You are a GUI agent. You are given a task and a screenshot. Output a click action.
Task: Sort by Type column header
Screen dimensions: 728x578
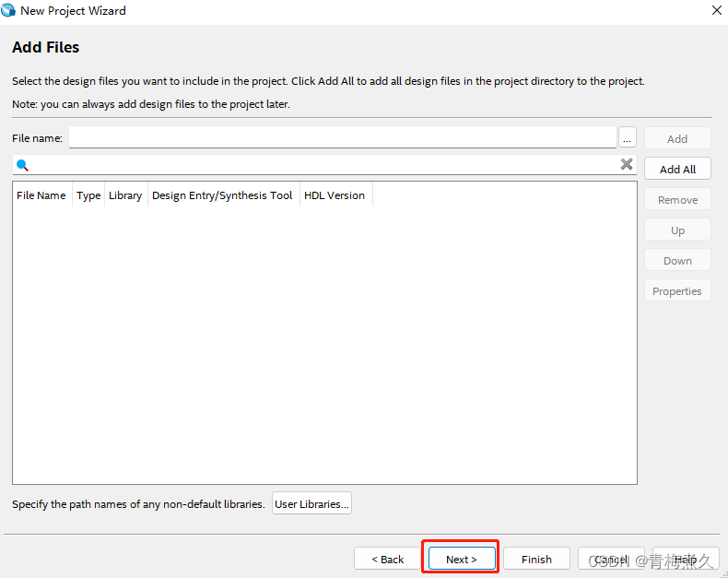[x=88, y=195]
